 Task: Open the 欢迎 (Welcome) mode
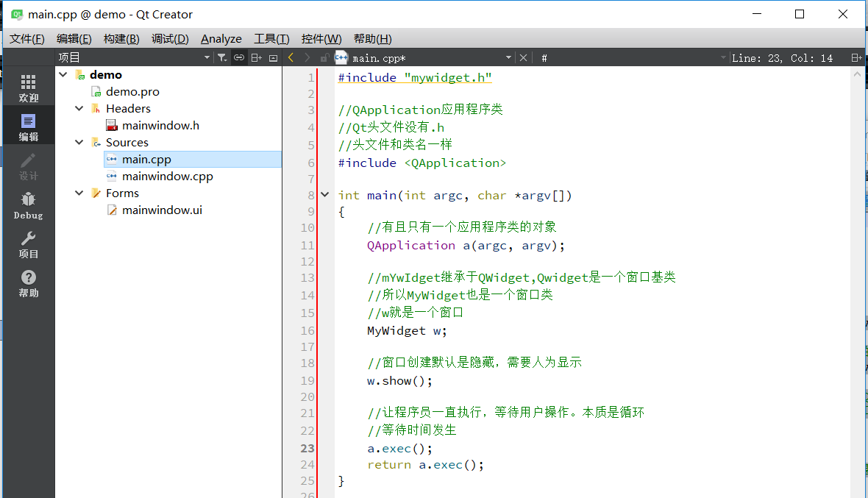pyautogui.click(x=28, y=88)
